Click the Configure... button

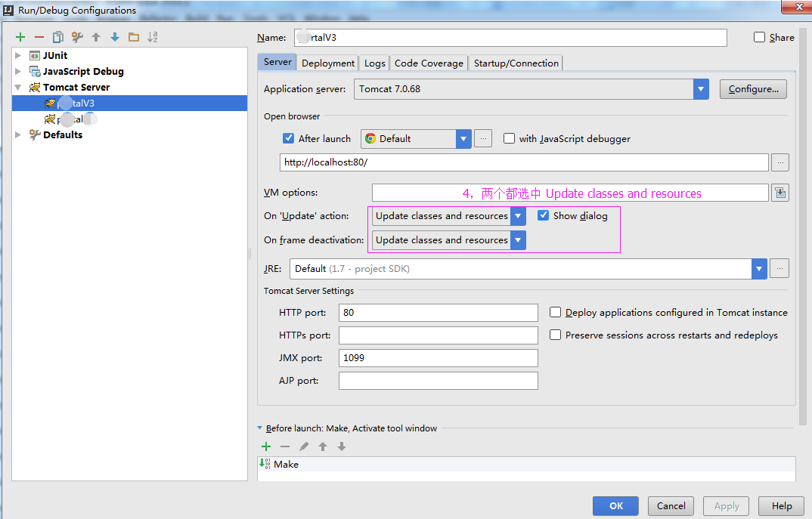tap(753, 89)
